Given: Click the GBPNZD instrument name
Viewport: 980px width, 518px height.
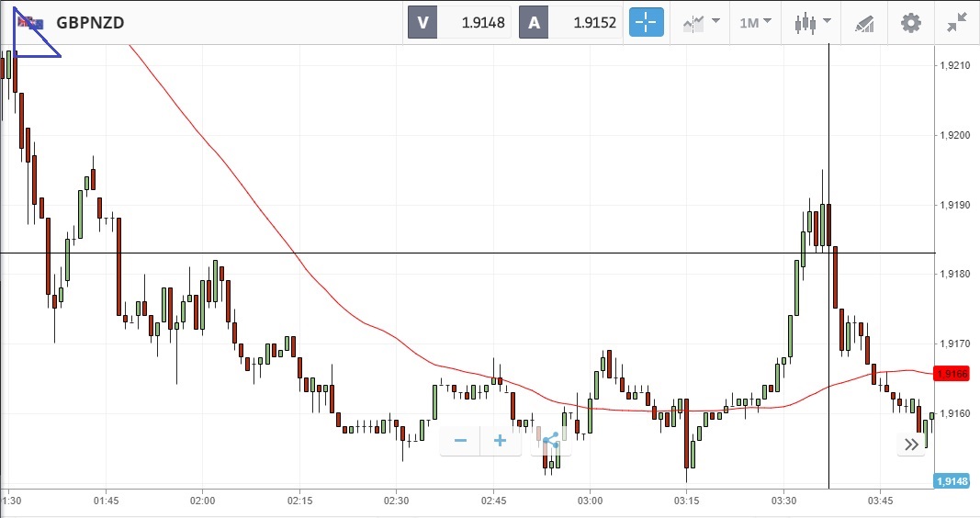Looking at the screenshot, I should pyautogui.click(x=92, y=23).
